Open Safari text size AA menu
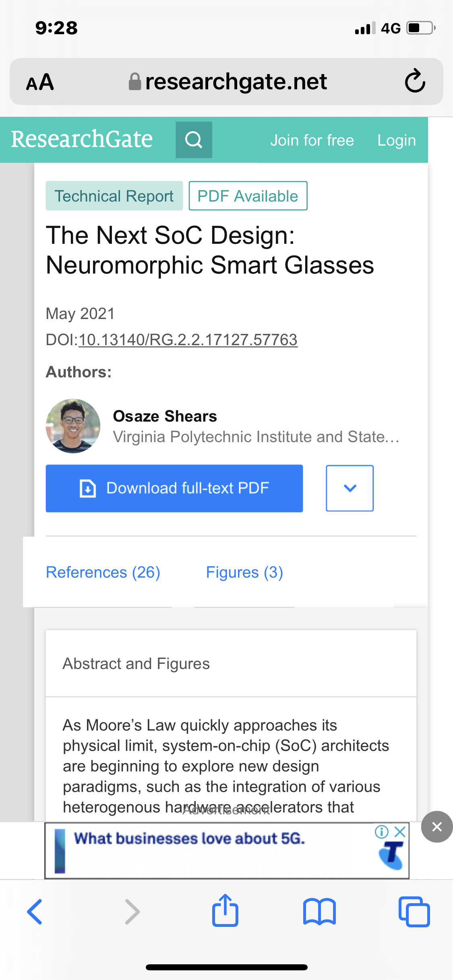The image size is (453, 980). click(x=40, y=82)
